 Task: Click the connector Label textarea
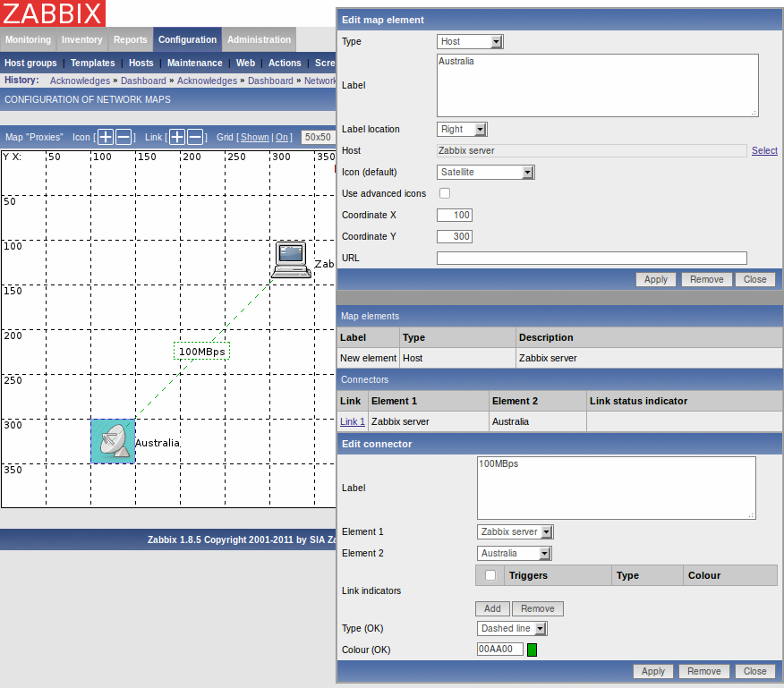click(x=616, y=488)
